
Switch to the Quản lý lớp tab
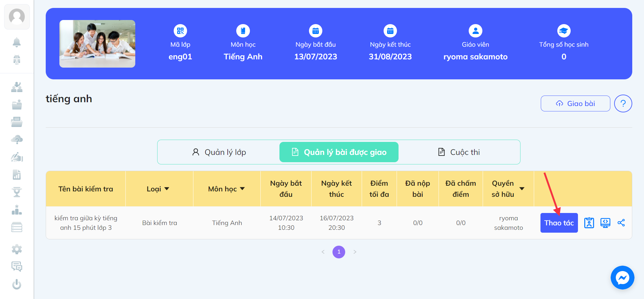[x=219, y=152]
